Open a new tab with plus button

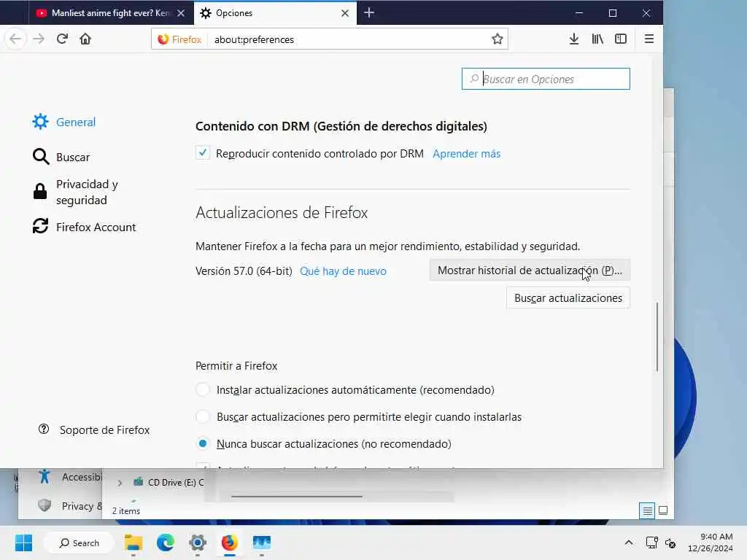pyautogui.click(x=369, y=13)
